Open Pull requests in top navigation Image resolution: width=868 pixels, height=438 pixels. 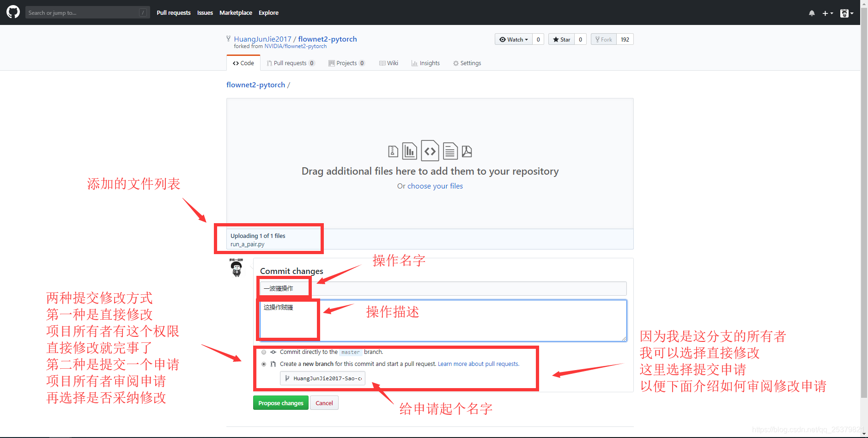pyautogui.click(x=173, y=12)
